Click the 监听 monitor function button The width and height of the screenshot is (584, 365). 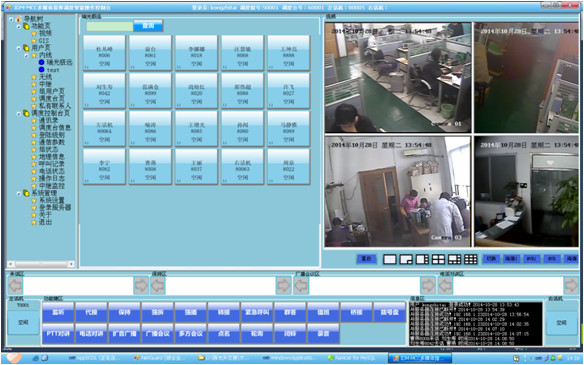(58, 312)
